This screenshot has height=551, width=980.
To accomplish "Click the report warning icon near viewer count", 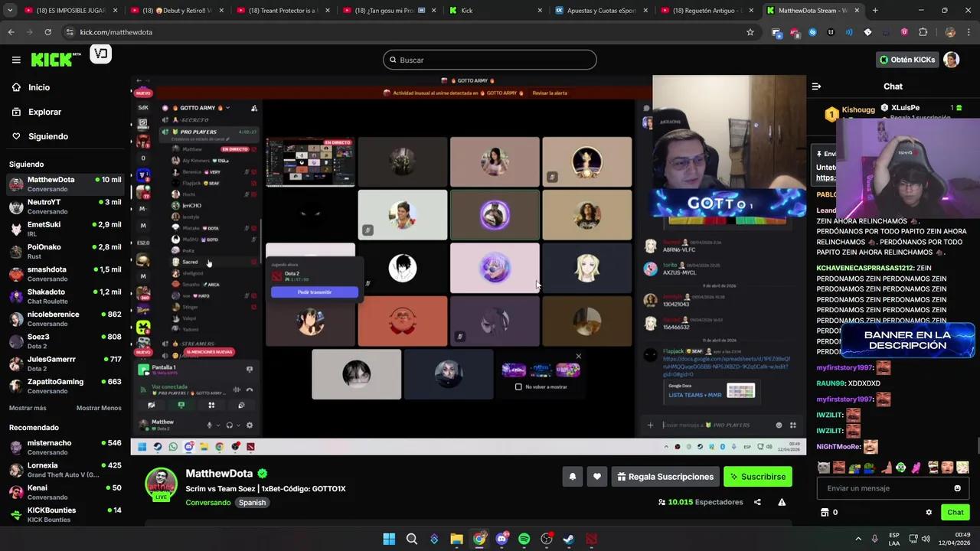I will [x=782, y=502].
